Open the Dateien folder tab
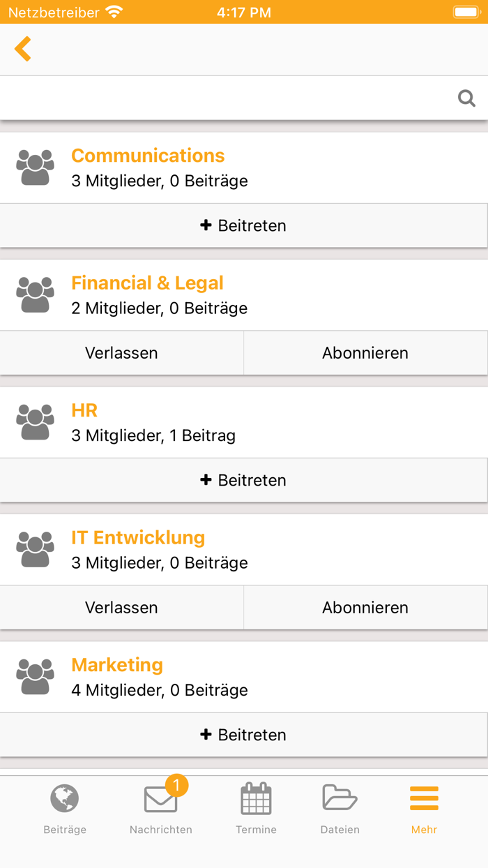The image size is (488, 868). [340, 809]
